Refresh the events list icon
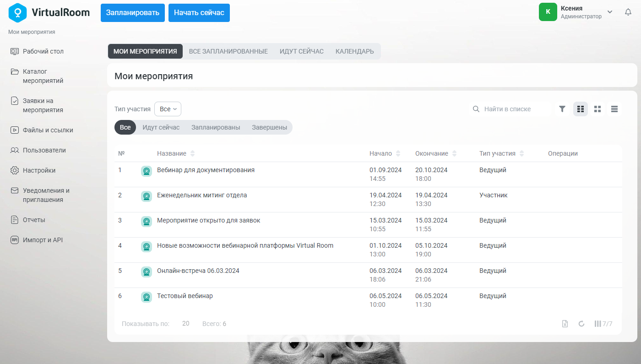The width and height of the screenshot is (641, 364). tap(581, 324)
